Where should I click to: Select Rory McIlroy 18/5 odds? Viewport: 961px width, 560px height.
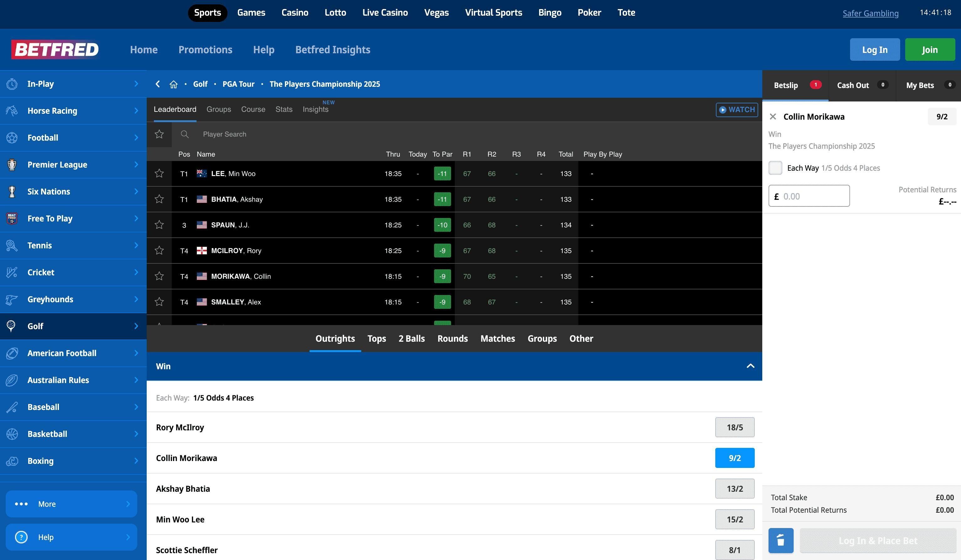(734, 427)
